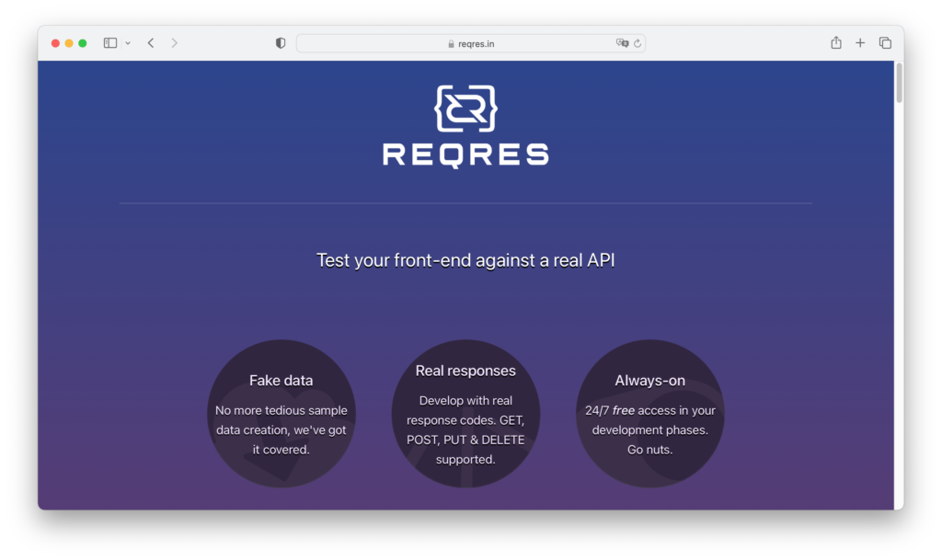Screen dimensions: 942x560
Task: Open the Share icon
Action: 836,42
